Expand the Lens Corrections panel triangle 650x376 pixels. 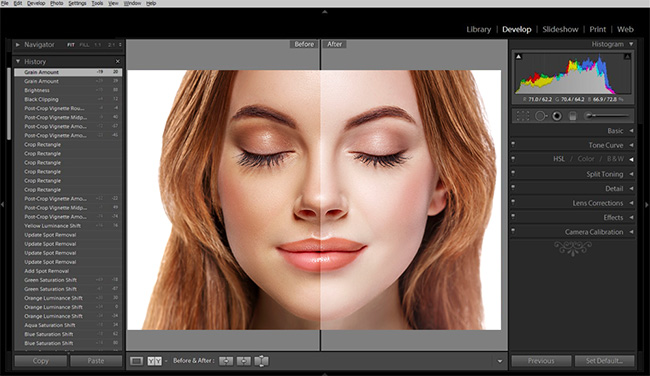[x=631, y=203]
